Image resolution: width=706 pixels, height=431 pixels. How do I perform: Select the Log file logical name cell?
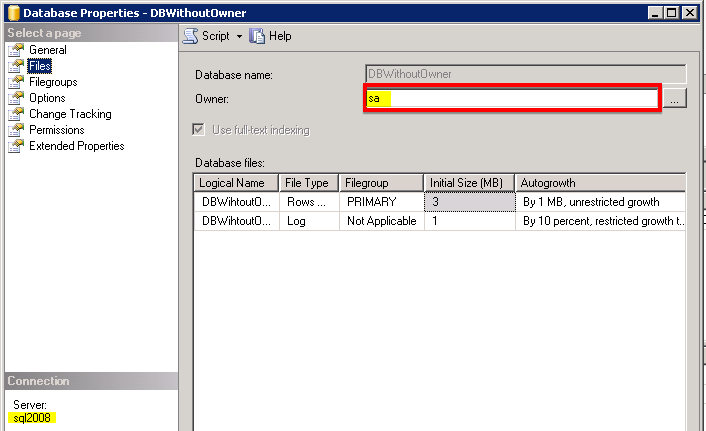click(236, 221)
